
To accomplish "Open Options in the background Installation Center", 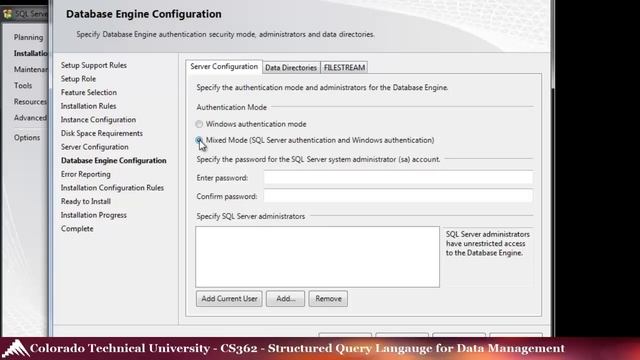I will (27, 138).
